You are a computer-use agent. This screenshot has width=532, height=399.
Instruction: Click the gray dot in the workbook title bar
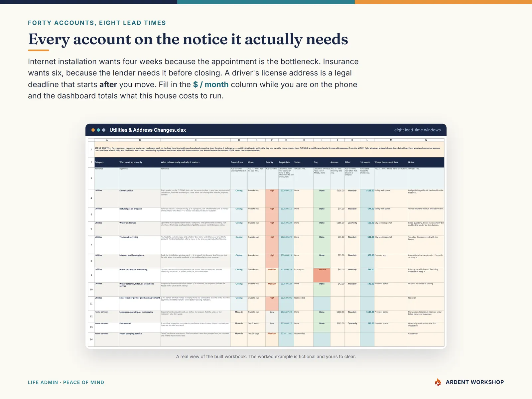pos(104,130)
